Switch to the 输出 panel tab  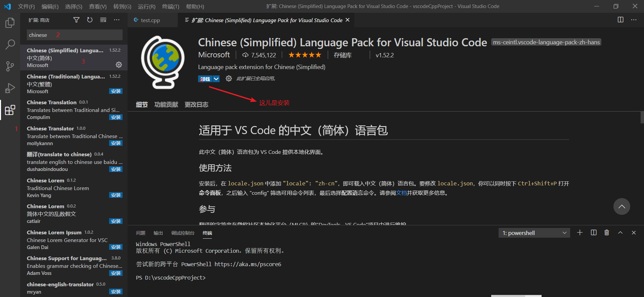click(x=158, y=233)
